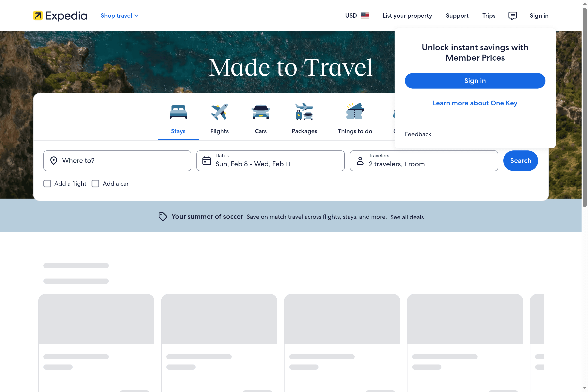Click the US flag currency icon
This screenshot has height=392, width=588.
[365, 15]
